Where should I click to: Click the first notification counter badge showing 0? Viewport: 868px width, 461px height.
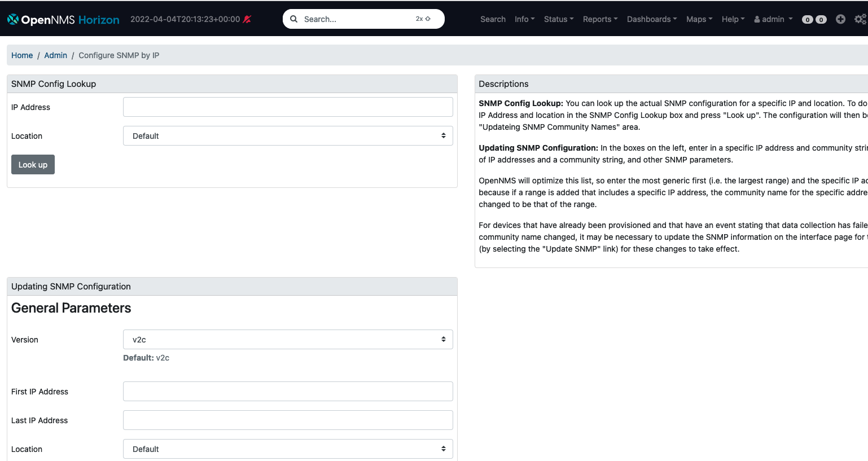pyautogui.click(x=807, y=19)
